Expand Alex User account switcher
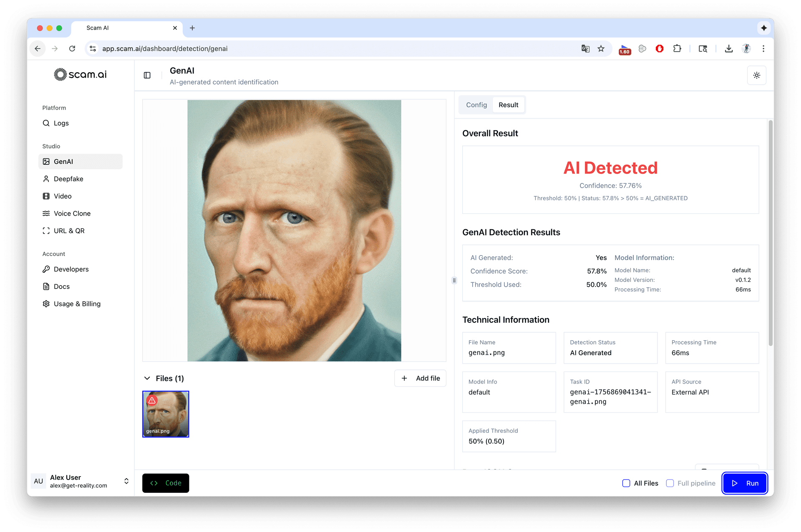 click(126, 481)
